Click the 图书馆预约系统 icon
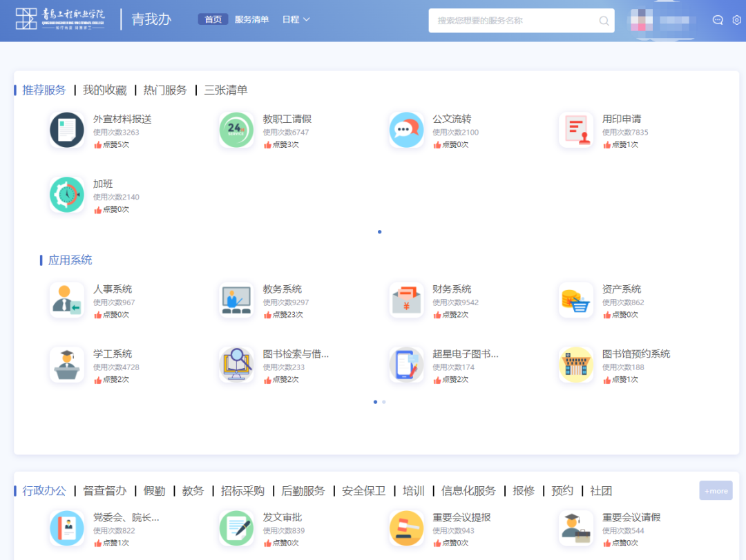Screen dimensions: 746x560 [576, 364]
